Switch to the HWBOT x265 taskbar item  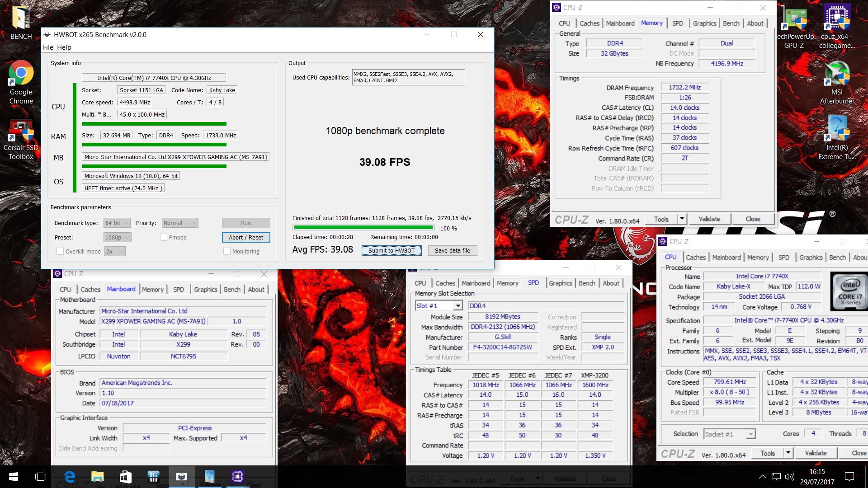[181, 477]
